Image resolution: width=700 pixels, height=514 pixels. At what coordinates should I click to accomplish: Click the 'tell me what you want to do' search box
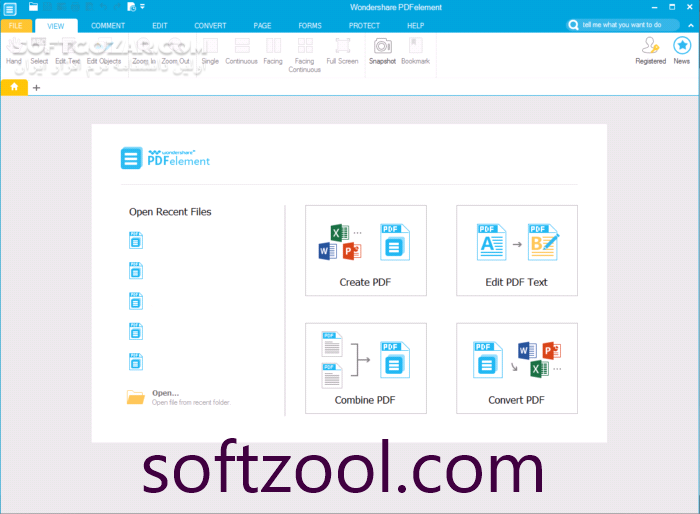[622, 25]
